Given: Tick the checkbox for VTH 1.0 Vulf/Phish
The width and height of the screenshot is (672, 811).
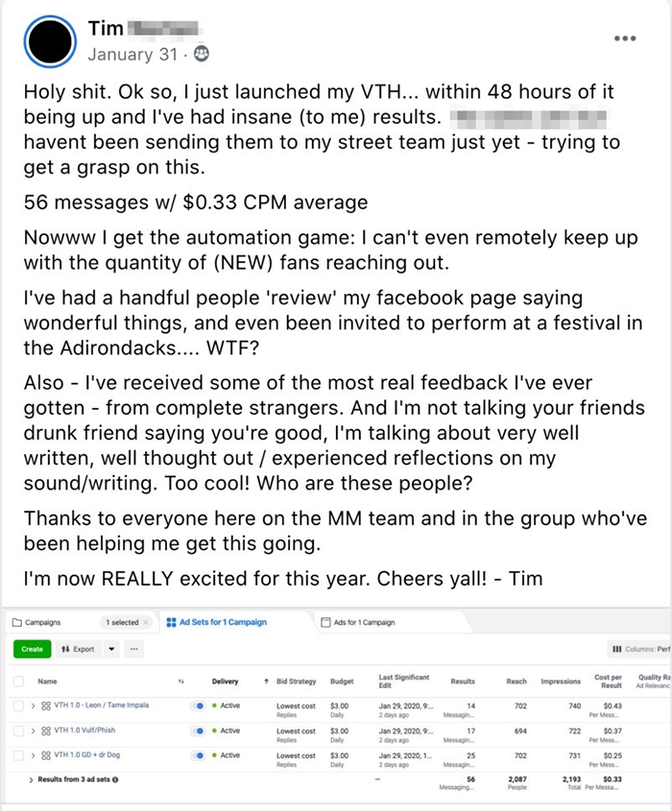Looking at the screenshot, I should 18,730.
